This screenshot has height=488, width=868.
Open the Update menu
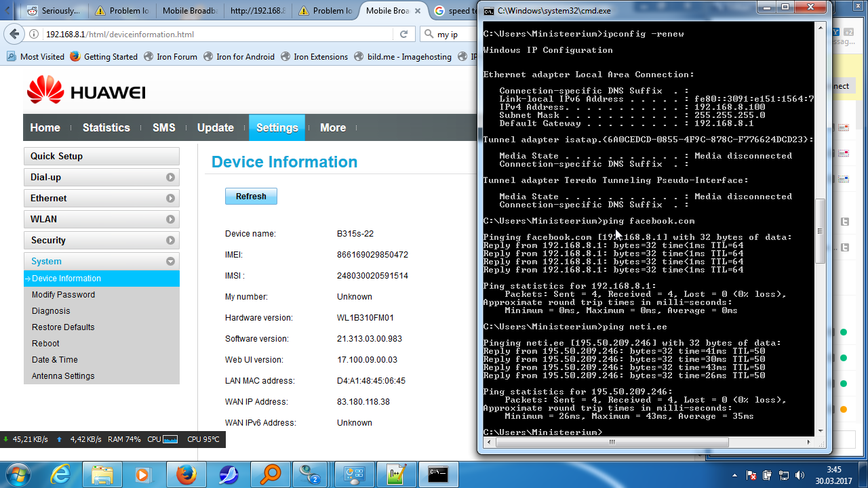coord(216,127)
